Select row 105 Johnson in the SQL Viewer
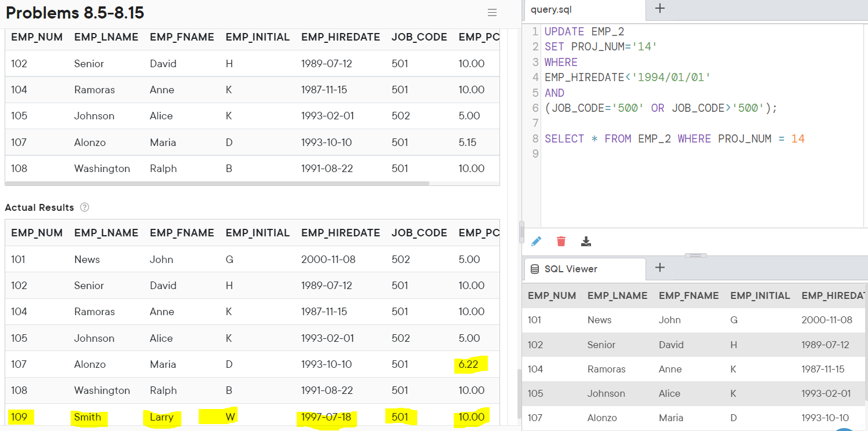 coord(606,393)
